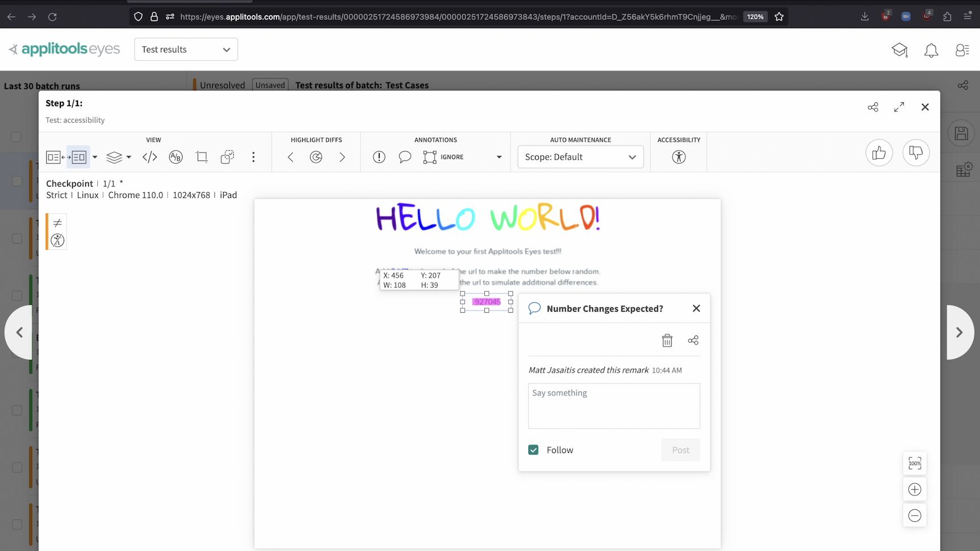
Task: Open the root cause analysis code icon
Action: tap(150, 157)
